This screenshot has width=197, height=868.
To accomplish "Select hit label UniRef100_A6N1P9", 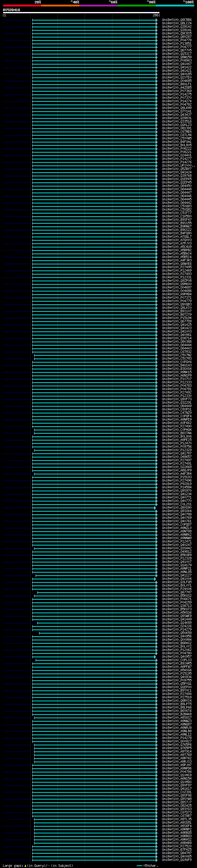I will point(176,375).
